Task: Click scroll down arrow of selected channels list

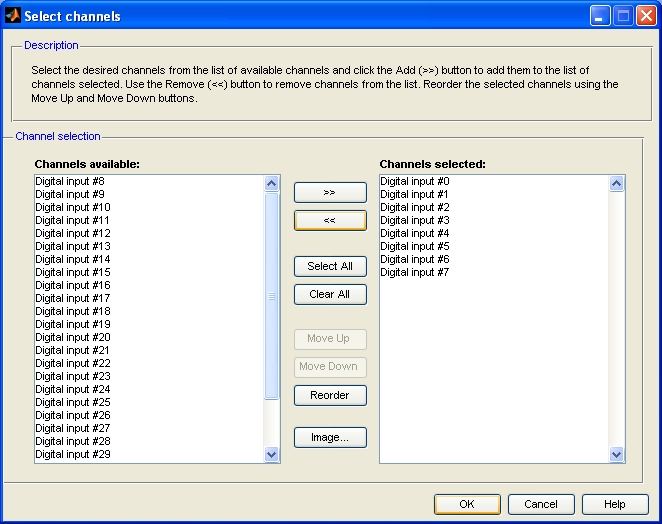Action: [x=617, y=454]
